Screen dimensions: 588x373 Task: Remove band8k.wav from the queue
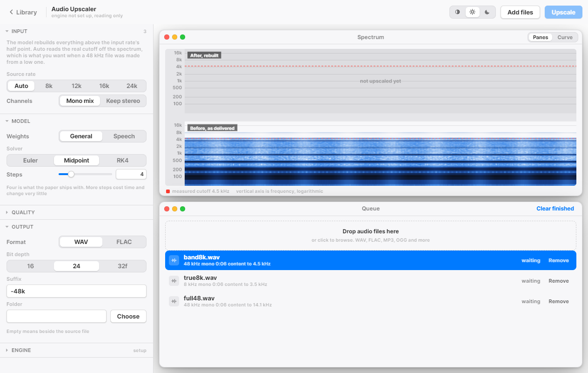pos(559,260)
